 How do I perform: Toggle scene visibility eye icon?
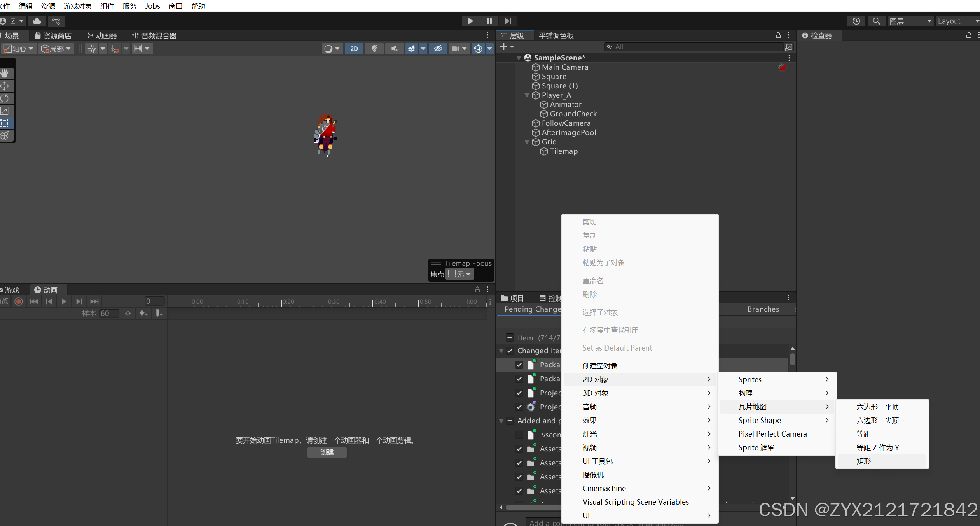[438, 49]
